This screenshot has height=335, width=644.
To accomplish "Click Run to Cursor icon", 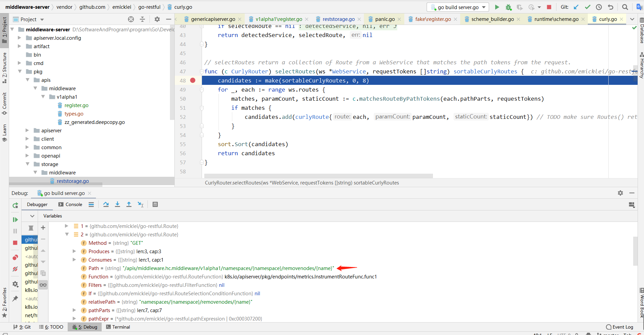I will click(x=140, y=204).
